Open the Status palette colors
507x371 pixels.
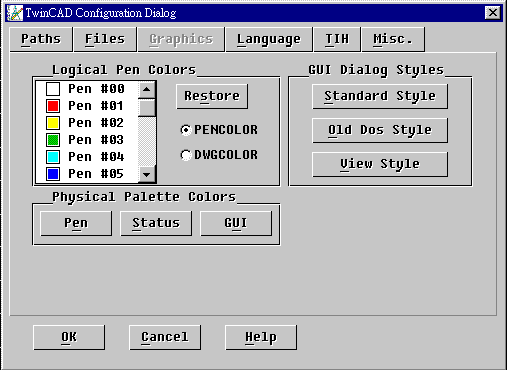coord(156,223)
